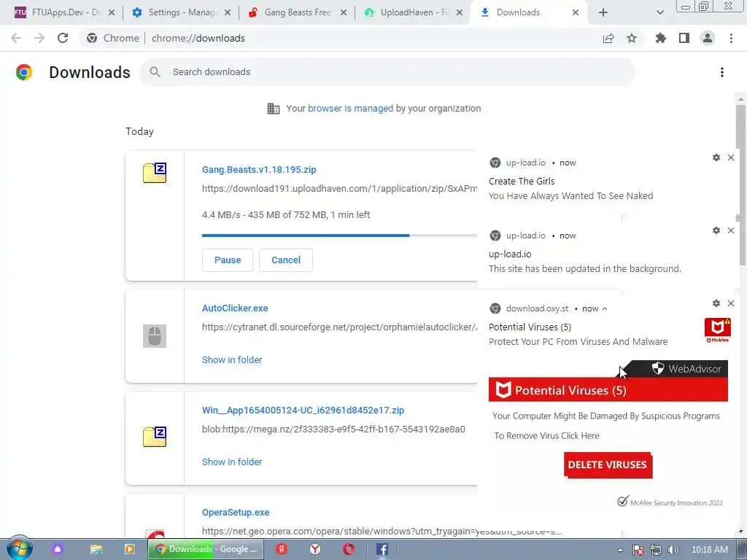Click the volume speaker tray icon
This screenshot has width=747, height=560.
tap(673, 550)
